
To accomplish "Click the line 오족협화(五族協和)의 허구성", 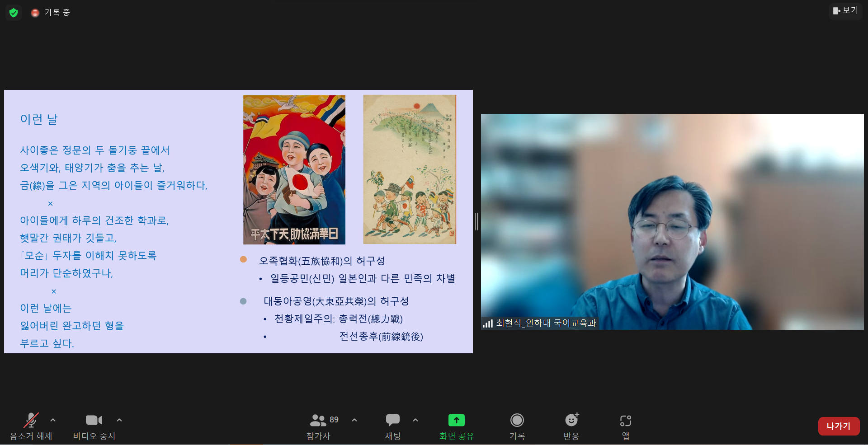I will (x=322, y=261).
